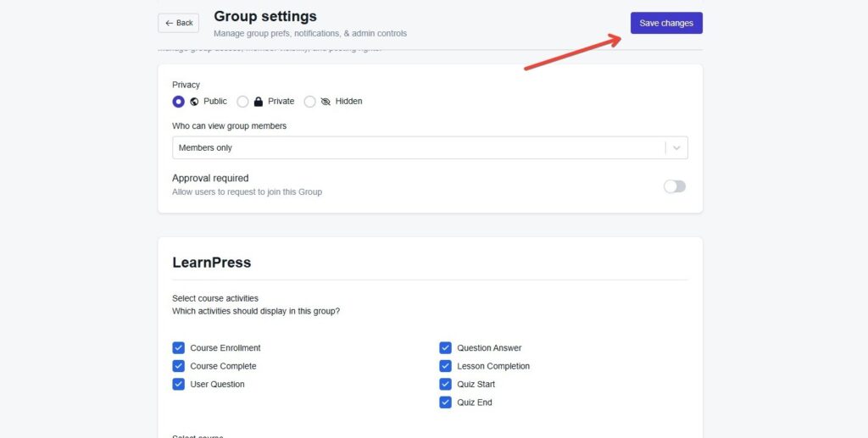Uncheck the Question Answer checkbox
The image size is (868, 438).
446,348
